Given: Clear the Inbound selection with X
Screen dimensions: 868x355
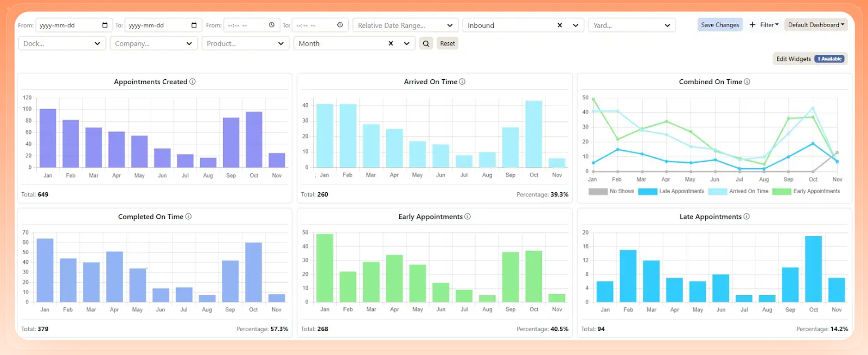Looking at the screenshot, I should coord(560,26).
